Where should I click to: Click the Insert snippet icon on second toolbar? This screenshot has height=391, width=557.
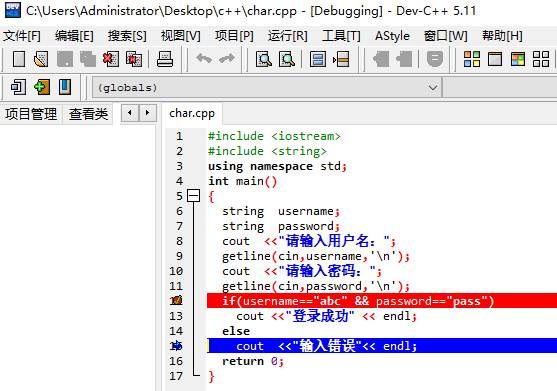click(x=18, y=87)
